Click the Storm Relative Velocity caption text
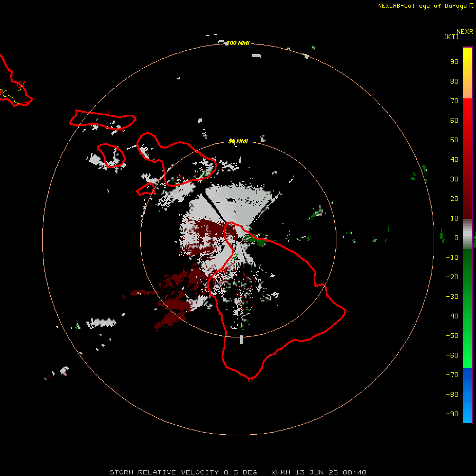476x476 pixels. (x=238, y=472)
